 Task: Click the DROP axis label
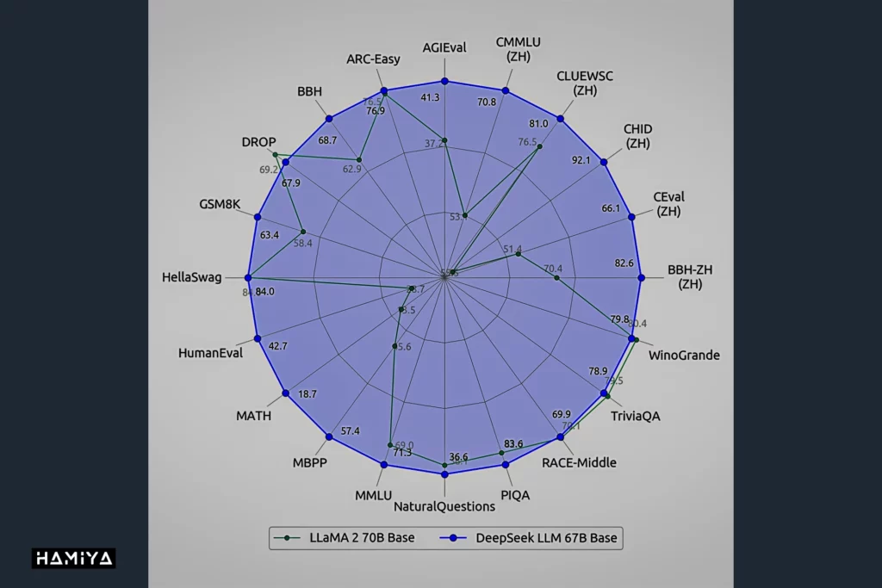[258, 142]
